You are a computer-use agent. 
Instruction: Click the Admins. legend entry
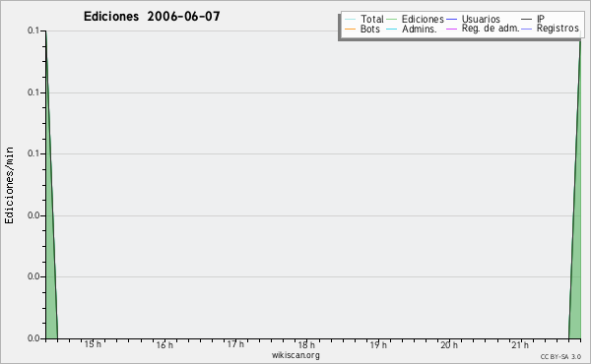(412, 29)
